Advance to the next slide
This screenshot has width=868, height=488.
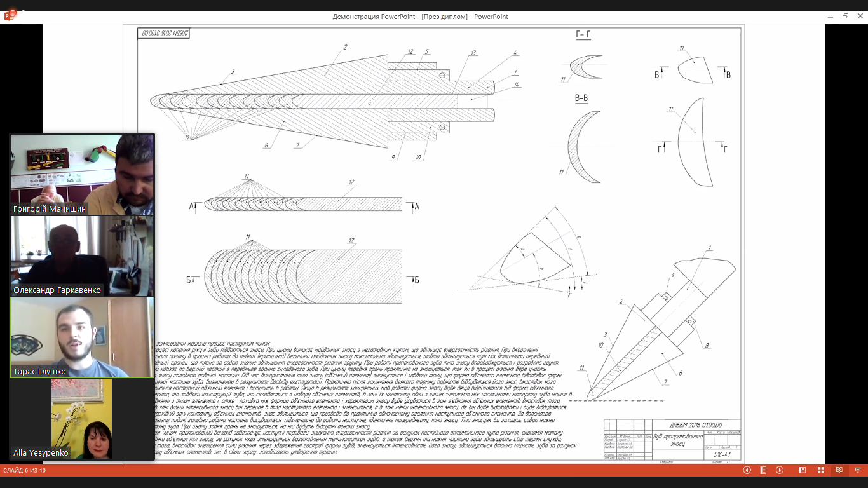pos(780,470)
